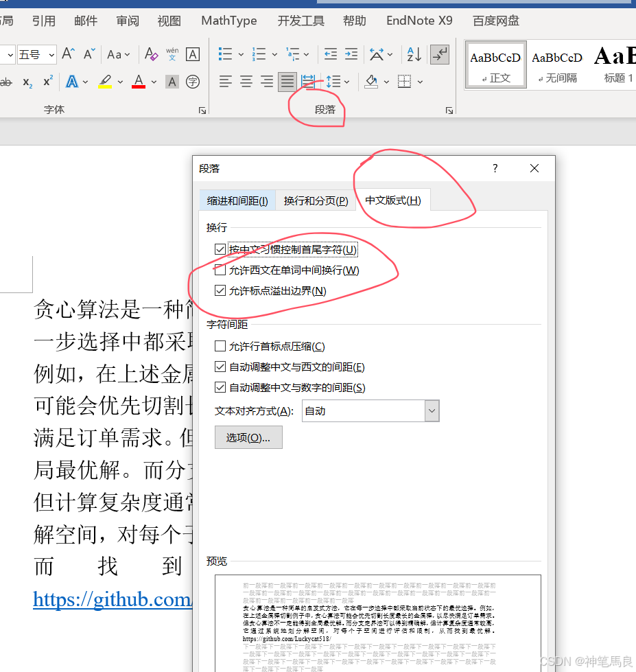
Task: Toggle 按中文习惯控制首尾字符 checkbox
Action: (220, 249)
